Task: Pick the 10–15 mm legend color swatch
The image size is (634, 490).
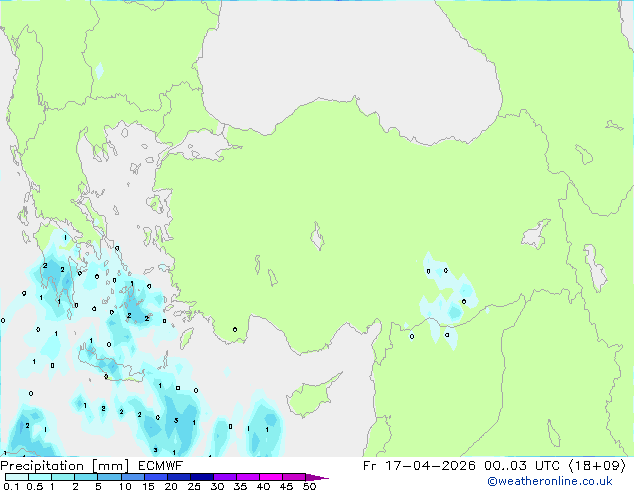Action: tap(132, 477)
